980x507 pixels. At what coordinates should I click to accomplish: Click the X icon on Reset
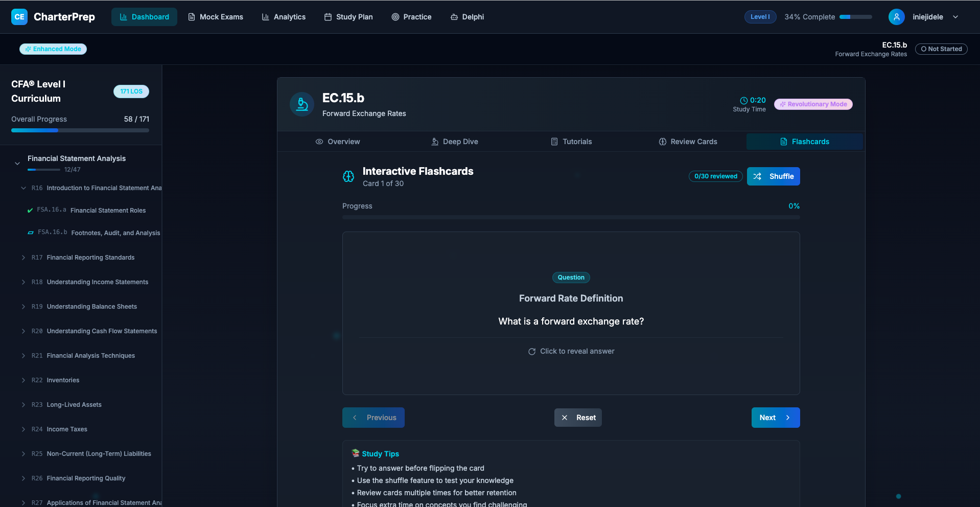click(565, 418)
